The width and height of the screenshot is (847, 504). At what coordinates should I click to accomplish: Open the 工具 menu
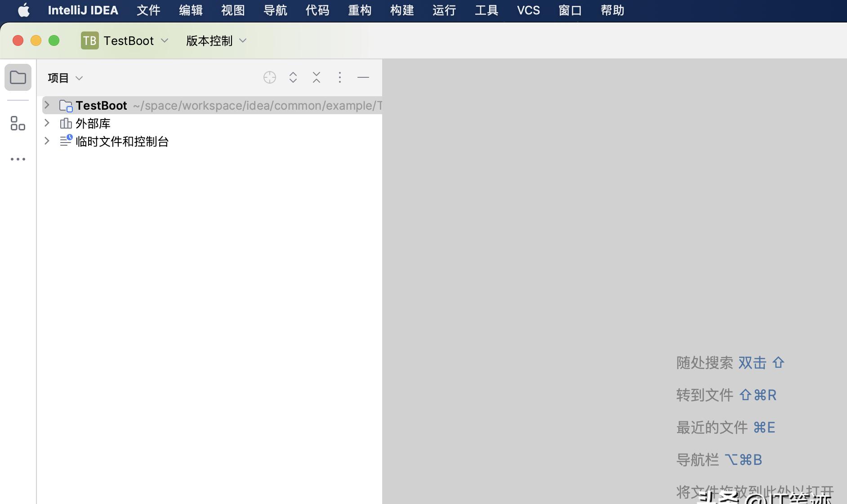(x=486, y=10)
